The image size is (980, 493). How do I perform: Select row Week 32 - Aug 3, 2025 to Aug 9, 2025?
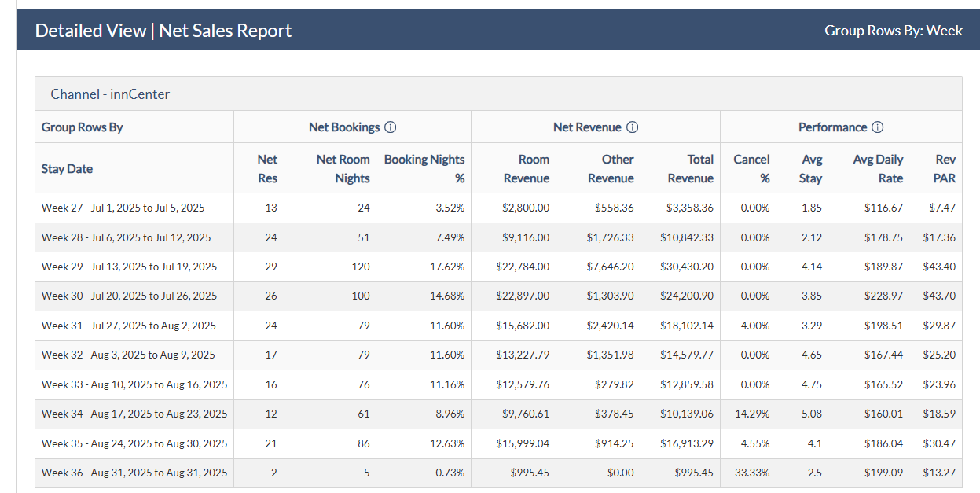pos(498,355)
